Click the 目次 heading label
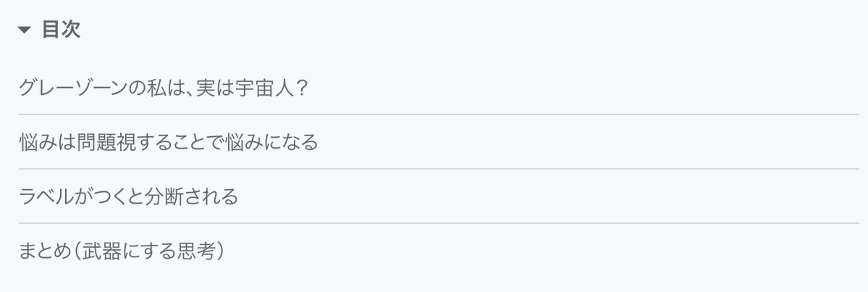 [x=61, y=30]
